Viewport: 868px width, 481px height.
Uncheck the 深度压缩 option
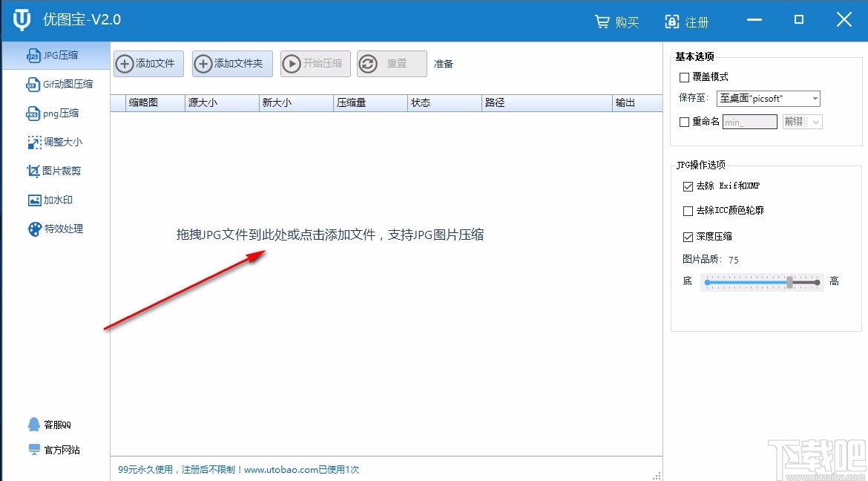coord(688,235)
